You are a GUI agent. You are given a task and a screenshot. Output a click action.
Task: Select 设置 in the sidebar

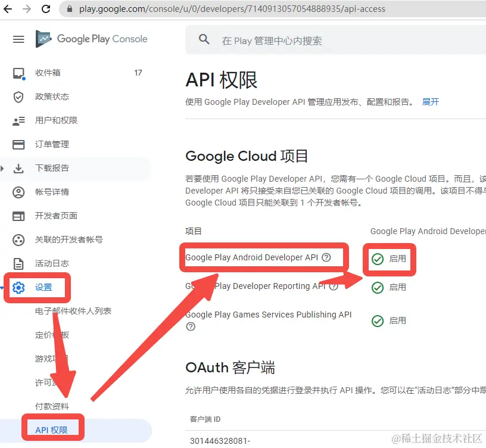click(43, 287)
